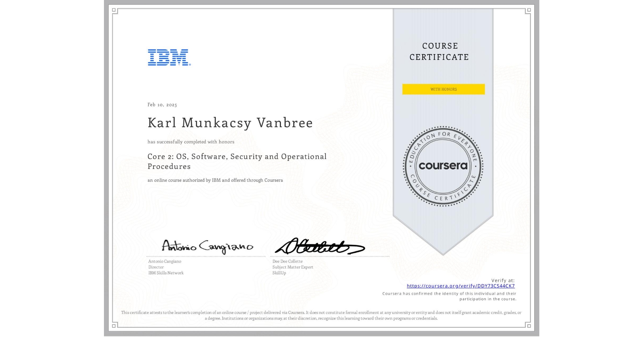Select 'Coursera has confirmed the identity' statement
Screen dimensions: 644x337
(449, 296)
